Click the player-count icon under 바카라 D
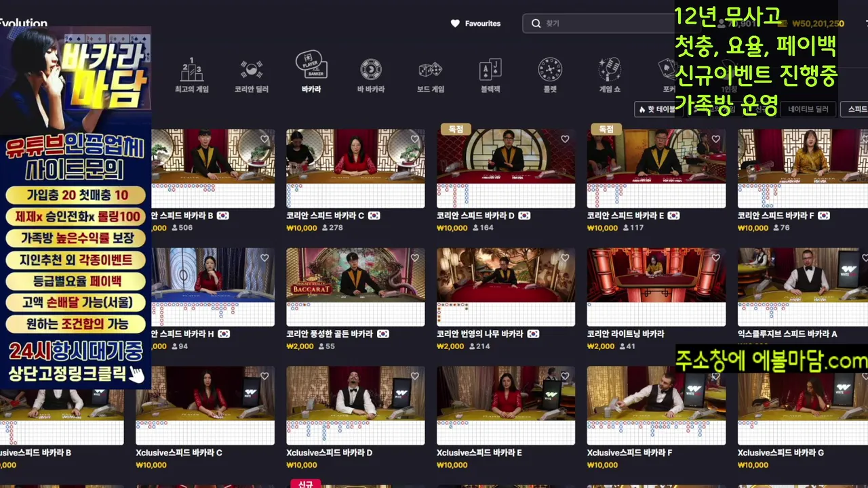The image size is (868, 488). (475, 228)
